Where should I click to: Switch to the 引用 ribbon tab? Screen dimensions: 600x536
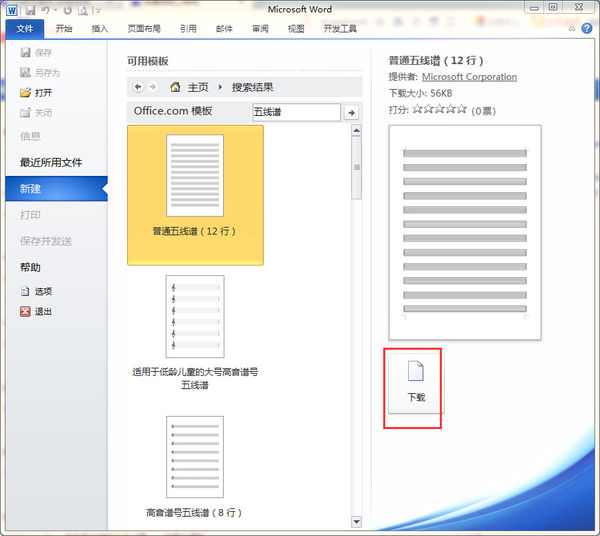188,29
